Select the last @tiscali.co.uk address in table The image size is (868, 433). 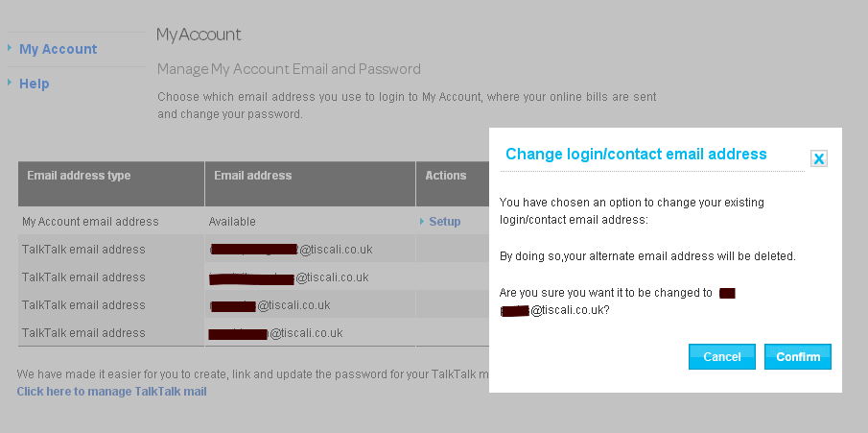point(276,333)
